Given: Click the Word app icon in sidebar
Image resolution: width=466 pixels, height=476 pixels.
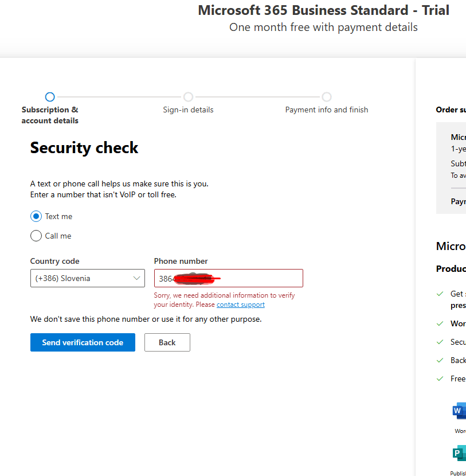Looking at the screenshot, I should (x=459, y=411).
